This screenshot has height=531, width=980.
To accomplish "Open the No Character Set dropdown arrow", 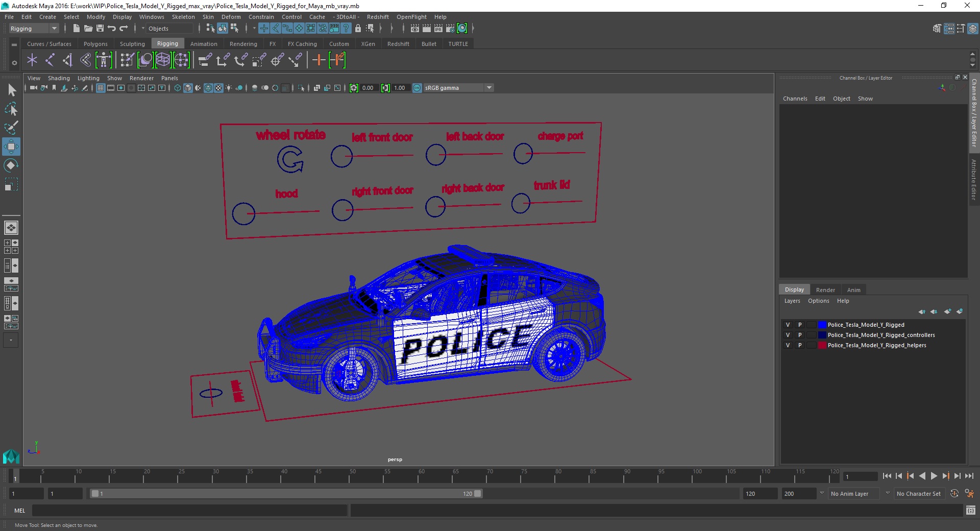I will click(887, 493).
